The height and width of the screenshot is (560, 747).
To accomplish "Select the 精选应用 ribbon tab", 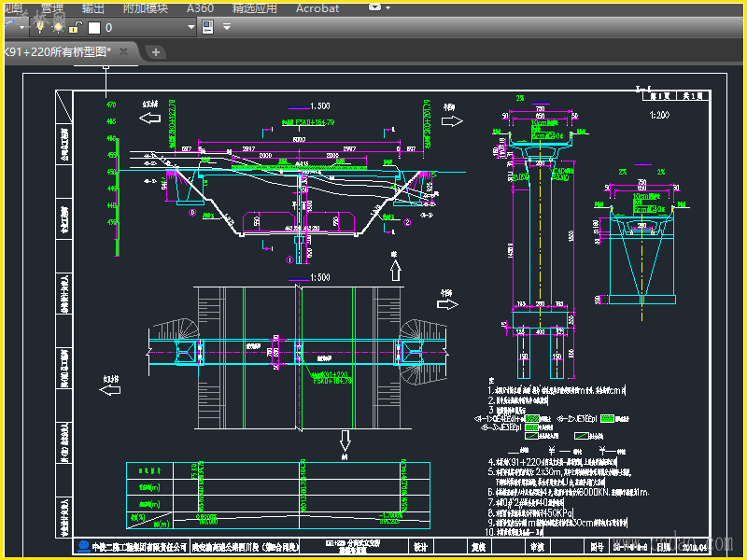I will tap(254, 8).
